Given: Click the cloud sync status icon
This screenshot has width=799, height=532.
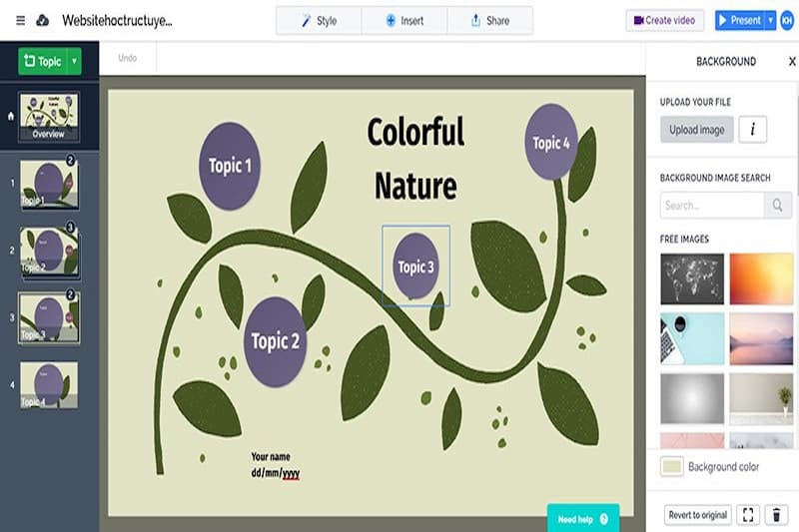Looking at the screenshot, I should click(x=42, y=20).
